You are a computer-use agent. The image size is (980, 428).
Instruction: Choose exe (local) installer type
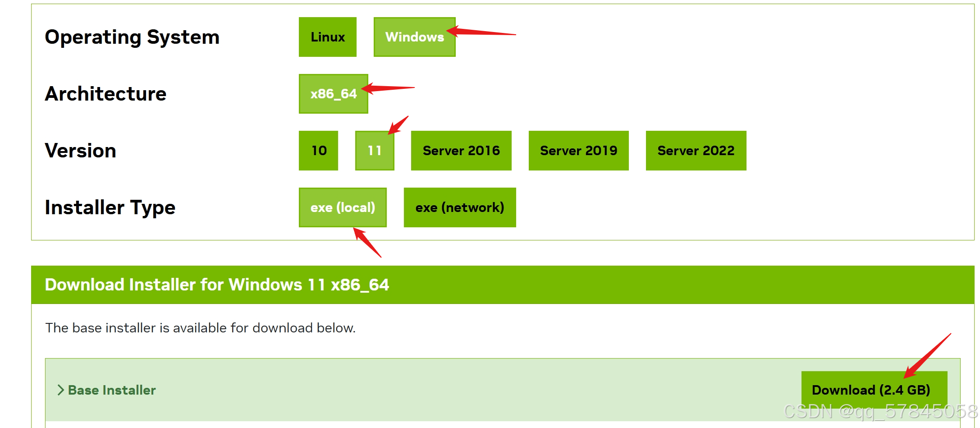coord(343,207)
